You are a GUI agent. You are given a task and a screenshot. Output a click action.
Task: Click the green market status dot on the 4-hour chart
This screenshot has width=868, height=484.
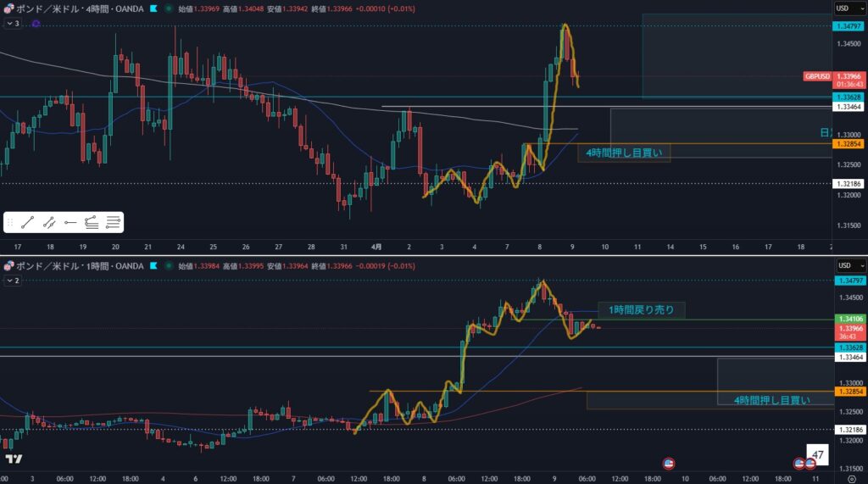[169, 8]
